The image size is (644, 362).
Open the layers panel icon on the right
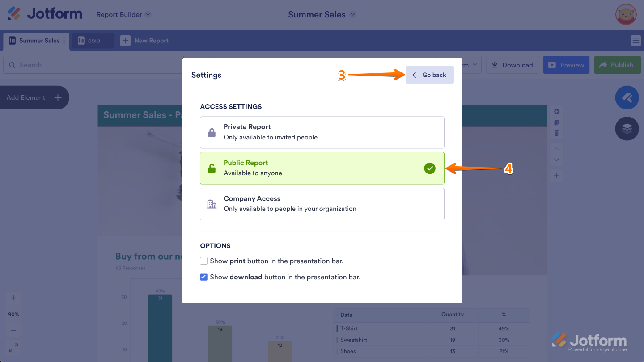[627, 129]
